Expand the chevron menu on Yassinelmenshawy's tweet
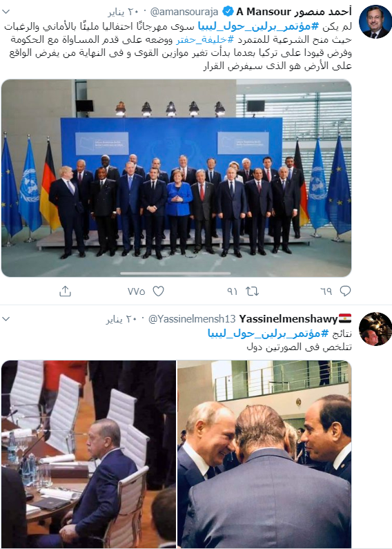 point(6,319)
